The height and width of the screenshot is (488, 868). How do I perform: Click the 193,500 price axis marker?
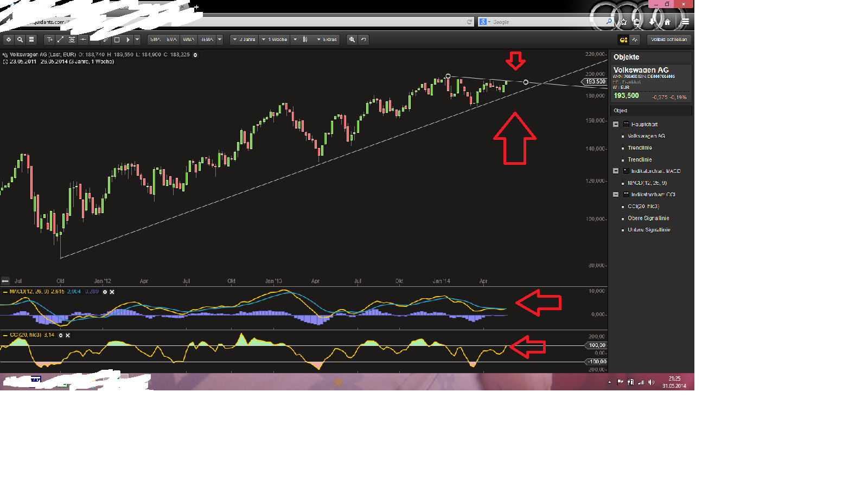[x=594, y=82]
